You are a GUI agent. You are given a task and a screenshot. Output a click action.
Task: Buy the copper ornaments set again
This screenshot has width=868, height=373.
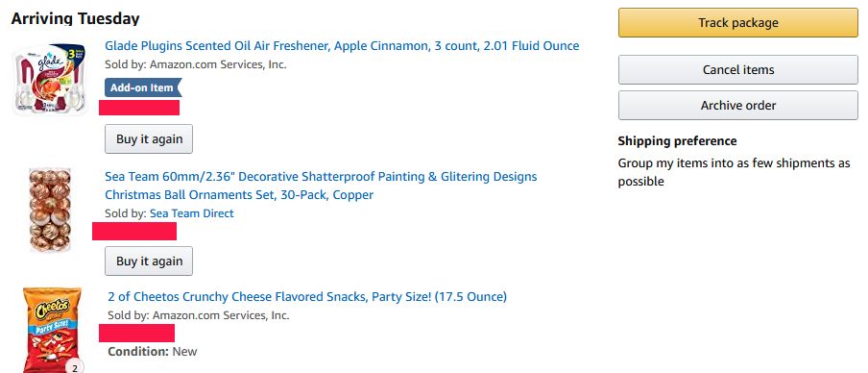149,261
